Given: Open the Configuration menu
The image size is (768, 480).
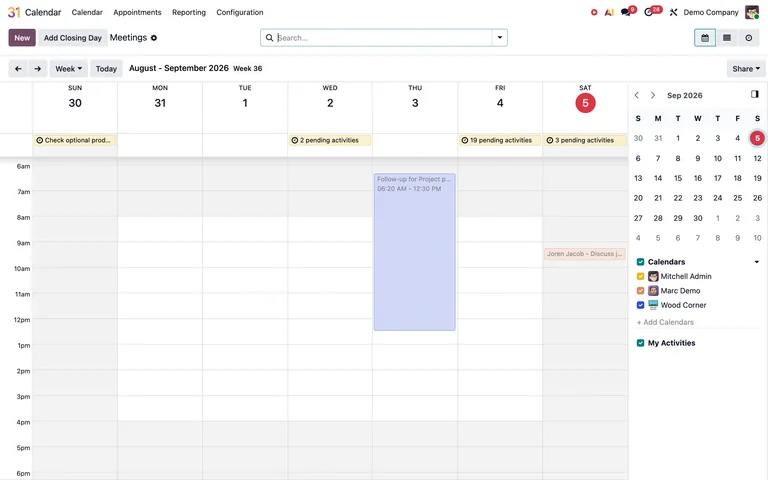Looking at the screenshot, I should (240, 12).
